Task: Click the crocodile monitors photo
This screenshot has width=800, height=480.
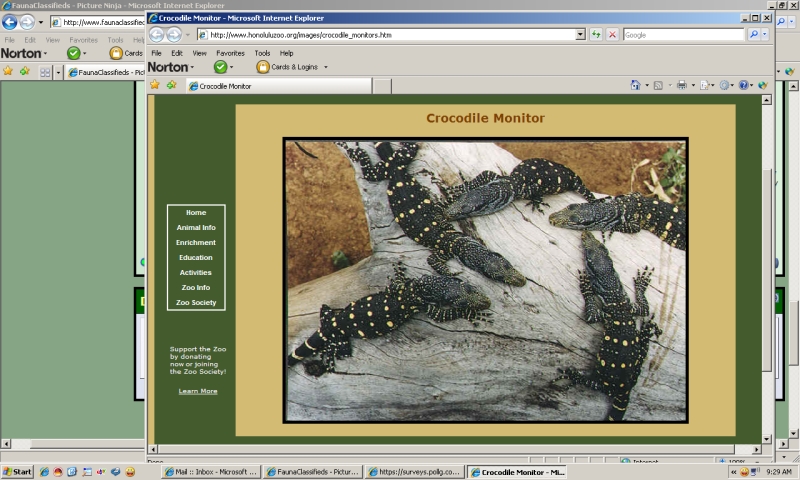Action: [485, 280]
